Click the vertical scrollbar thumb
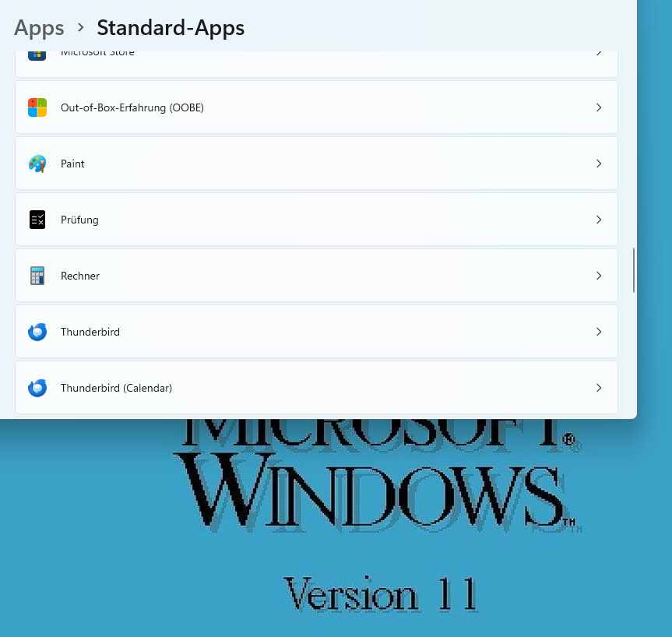 [633, 270]
